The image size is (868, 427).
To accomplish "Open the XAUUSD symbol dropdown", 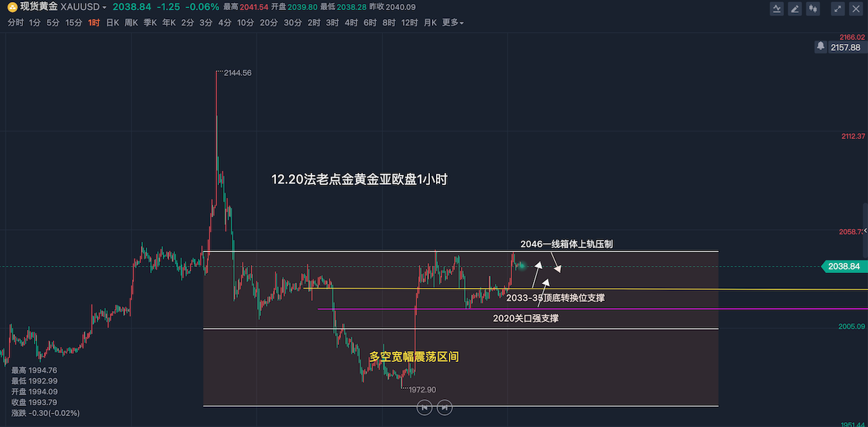I will pyautogui.click(x=83, y=7).
